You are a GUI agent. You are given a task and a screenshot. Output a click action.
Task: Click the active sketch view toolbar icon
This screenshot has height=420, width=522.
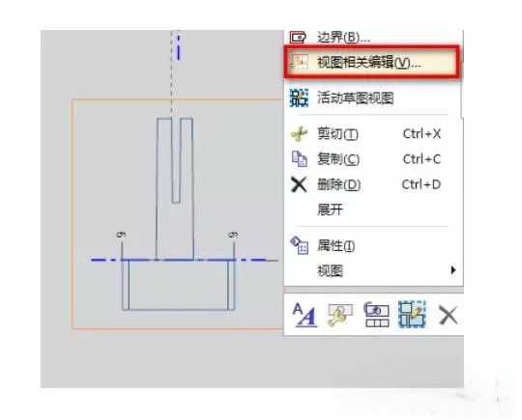coord(412,315)
